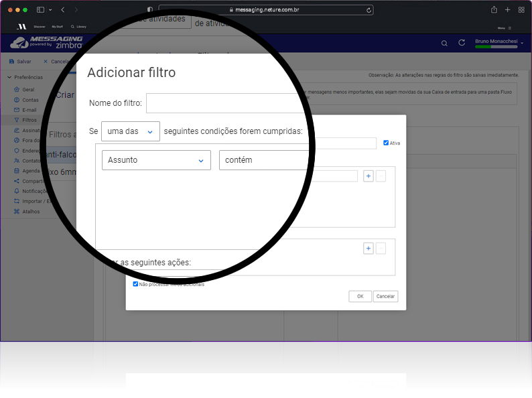The height and width of the screenshot is (398, 532).
Task: Open Safari sidebar options chevron
Action: [50, 10]
